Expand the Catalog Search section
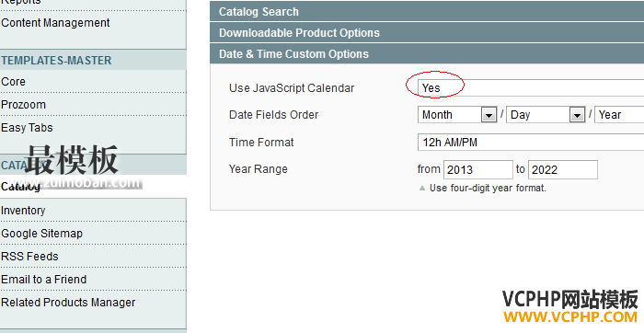This screenshot has width=644, height=333. [427, 11]
